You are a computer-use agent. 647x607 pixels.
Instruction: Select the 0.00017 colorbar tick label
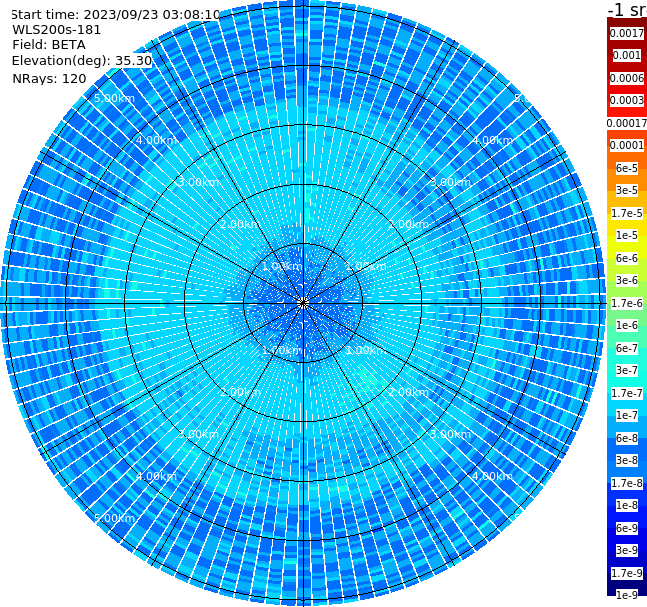tap(627, 123)
